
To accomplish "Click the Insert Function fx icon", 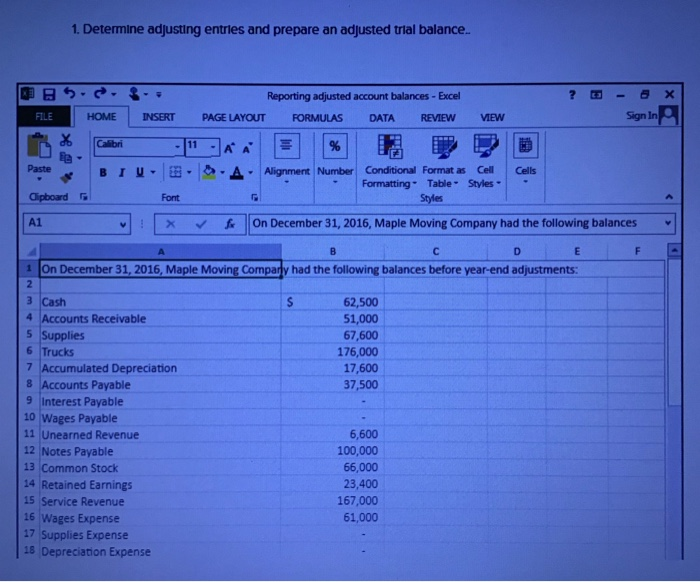I will [x=230, y=224].
